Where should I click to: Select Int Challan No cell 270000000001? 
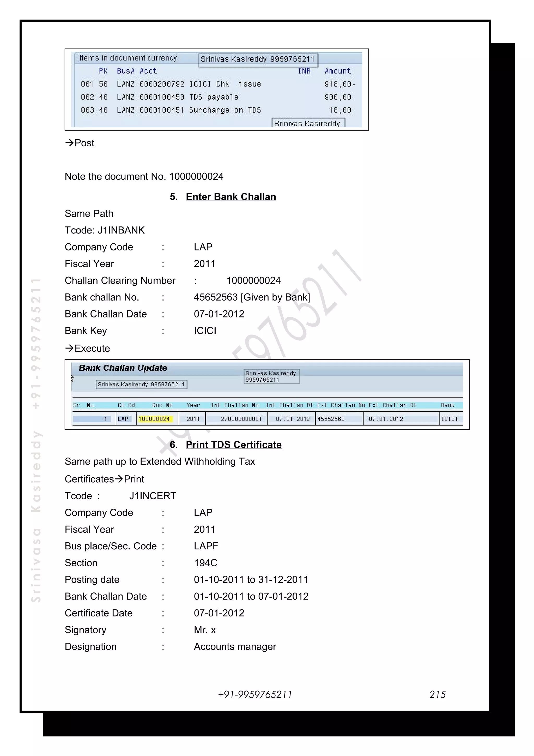click(241, 419)
